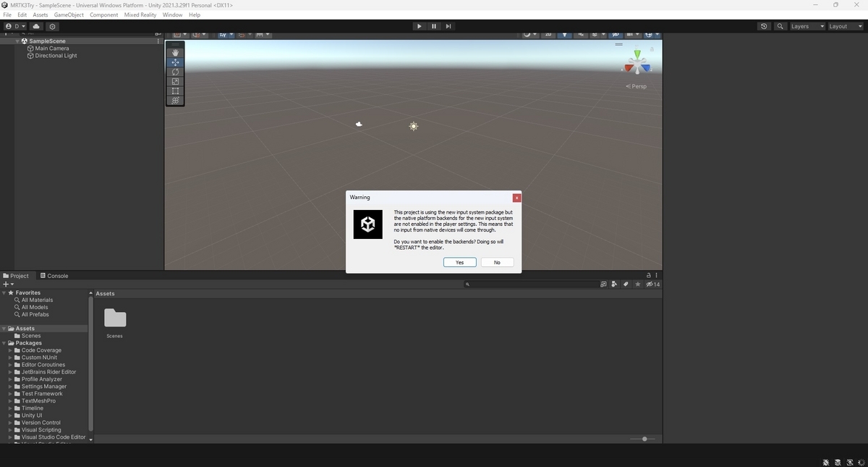The height and width of the screenshot is (467, 868).
Task: Open the GameObject menu
Action: pyautogui.click(x=69, y=14)
